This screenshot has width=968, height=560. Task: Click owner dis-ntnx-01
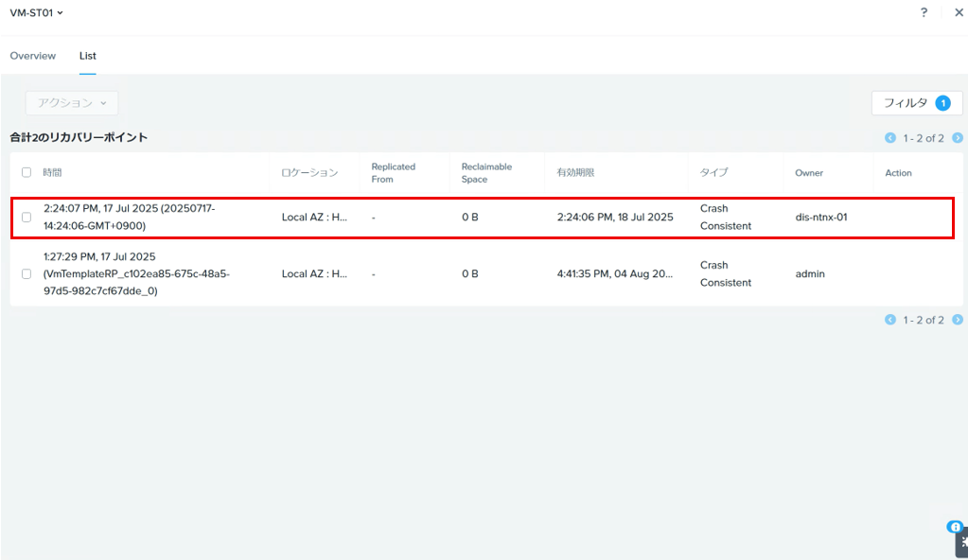coord(821,217)
